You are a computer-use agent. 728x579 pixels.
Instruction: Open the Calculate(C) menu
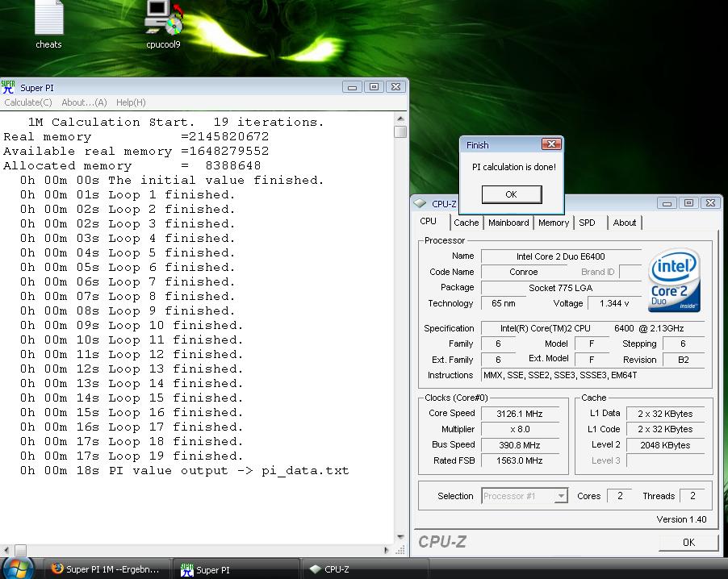click(x=28, y=102)
